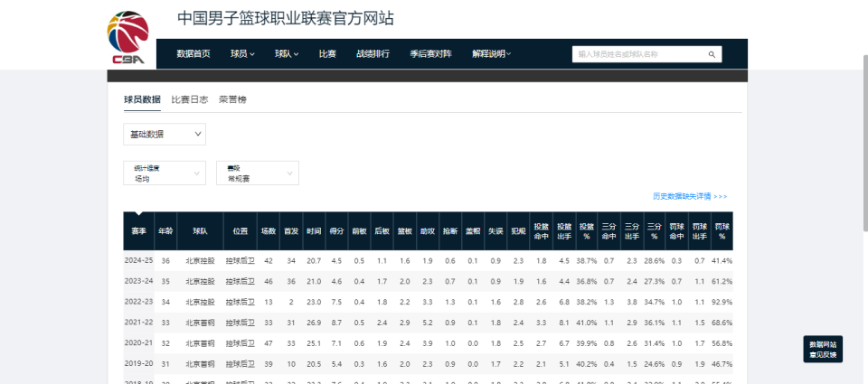Image resolution: width=868 pixels, height=384 pixels.
Task: Click the 中国男子篮球职业联赛官方网站 title
Action: (x=286, y=18)
